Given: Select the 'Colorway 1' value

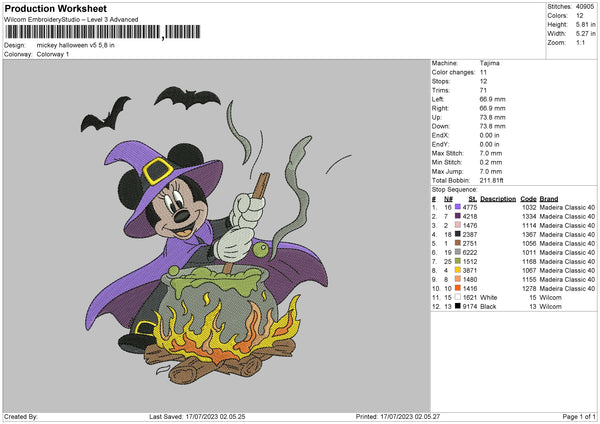Looking at the screenshot, I should pos(53,54).
